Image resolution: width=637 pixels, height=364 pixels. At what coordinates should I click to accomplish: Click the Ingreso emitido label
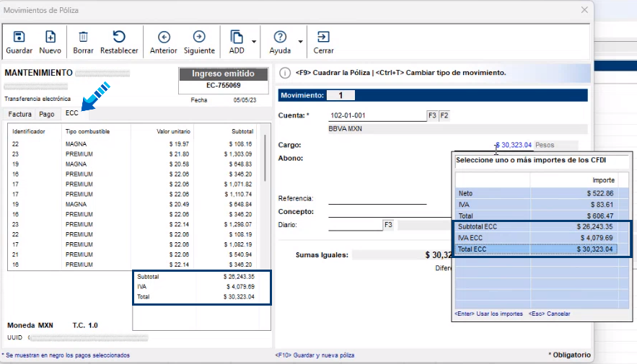pyautogui.click(x=224, y=74)
